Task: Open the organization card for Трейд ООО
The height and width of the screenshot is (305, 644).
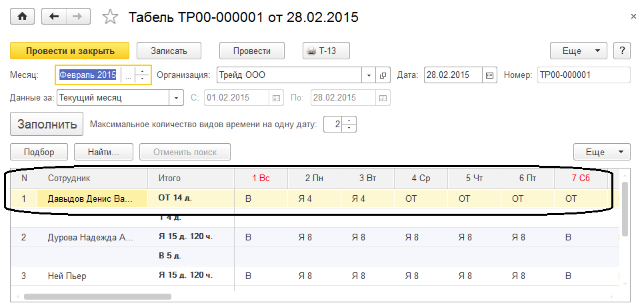Action: tap(383, 75)
